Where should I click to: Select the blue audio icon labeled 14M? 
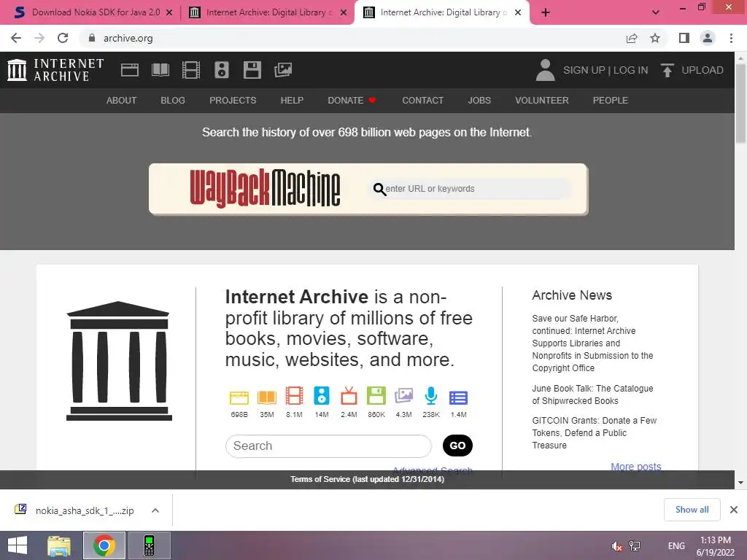click(322, 396)
